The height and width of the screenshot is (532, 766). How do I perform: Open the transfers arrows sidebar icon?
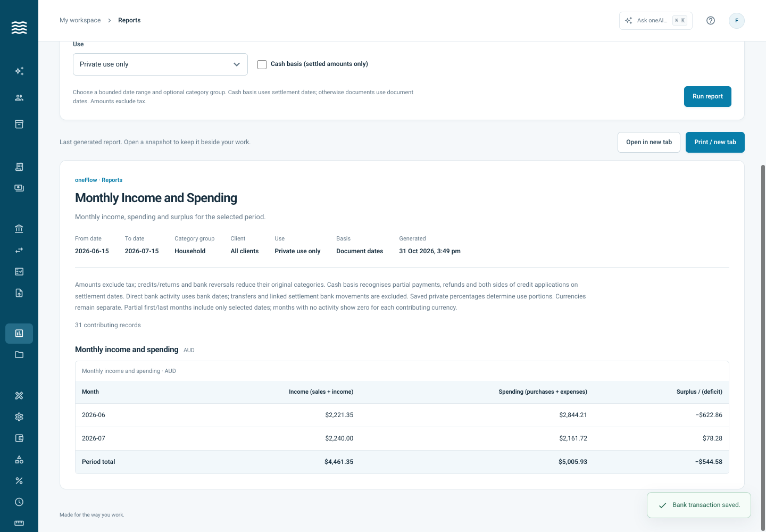[19, 250]
